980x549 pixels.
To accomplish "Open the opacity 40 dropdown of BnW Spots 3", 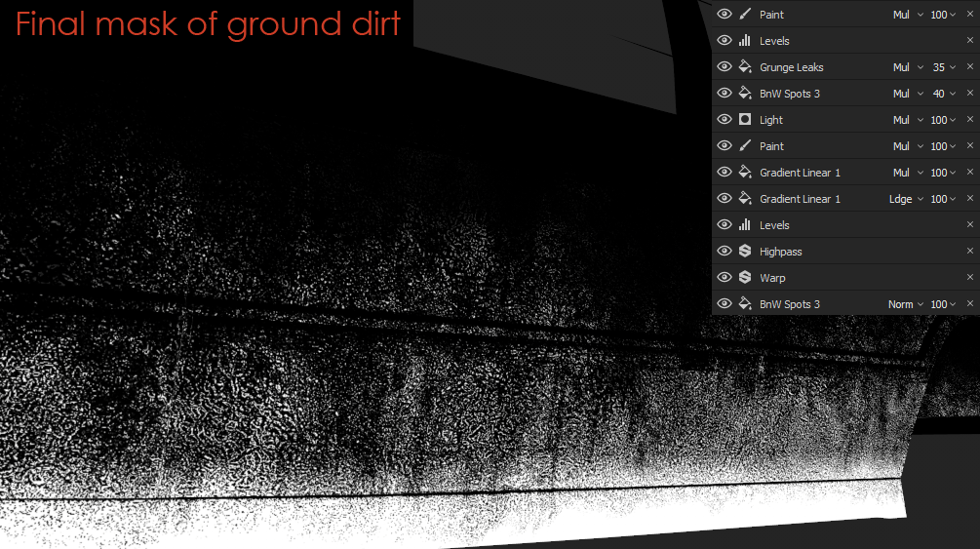I will [944, 94].
